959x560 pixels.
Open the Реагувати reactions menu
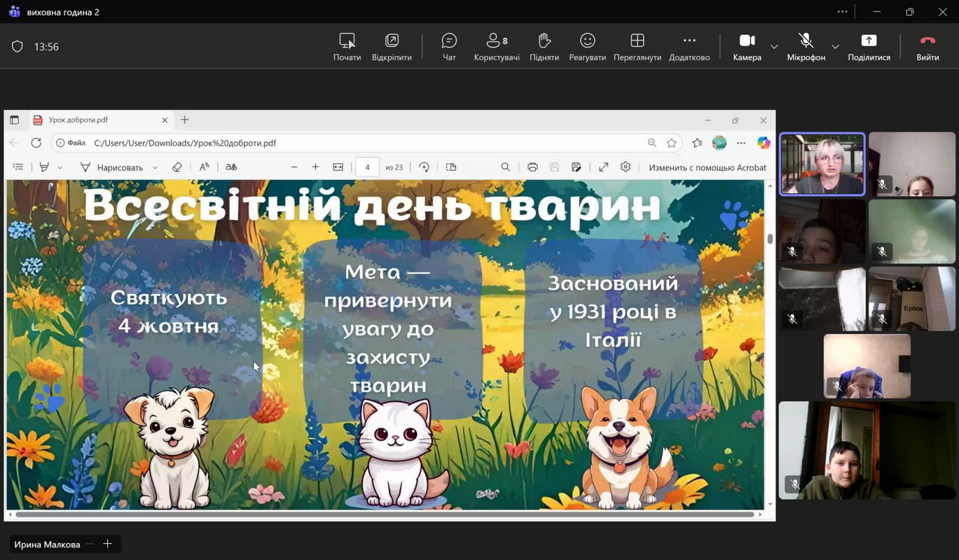tap(587, 47)
